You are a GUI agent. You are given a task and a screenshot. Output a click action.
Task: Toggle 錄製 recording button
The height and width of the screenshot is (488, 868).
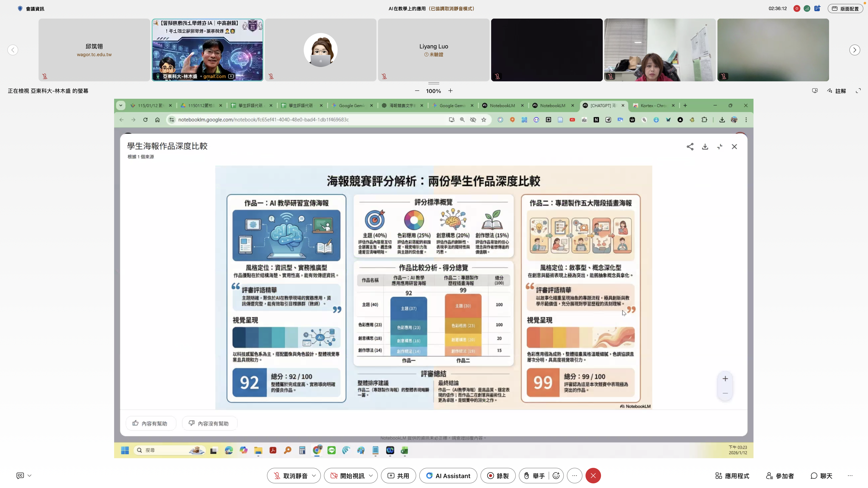point(498,476)
